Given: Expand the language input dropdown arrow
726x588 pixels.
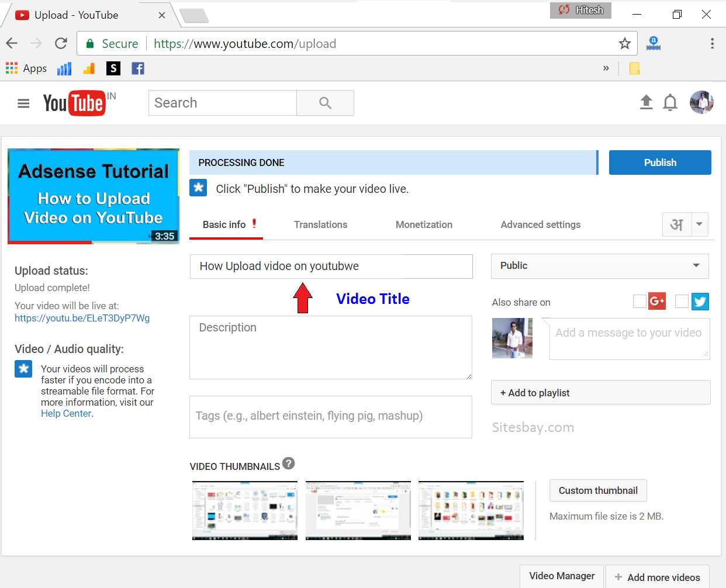Looking at the screenshot, I should [700, 224].
